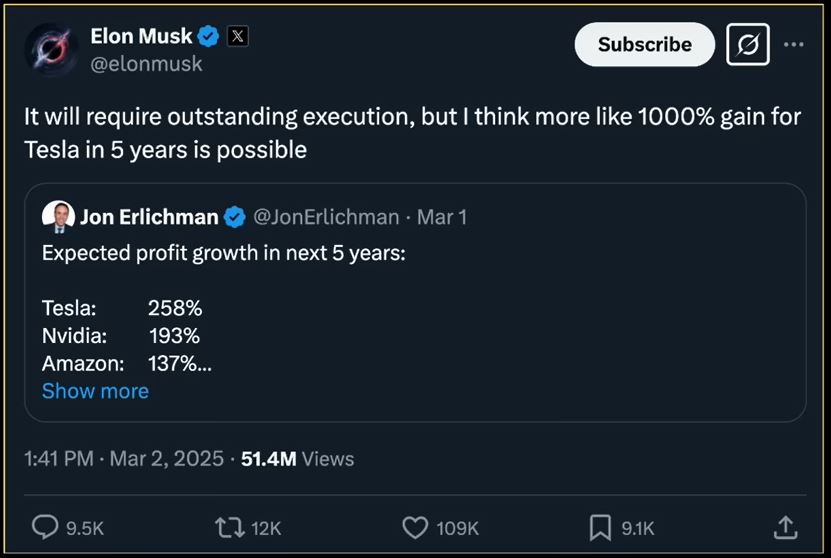The width and height of the screenshot is (831, 558).
Task: Bookmark this post
Action: point(600,527)
